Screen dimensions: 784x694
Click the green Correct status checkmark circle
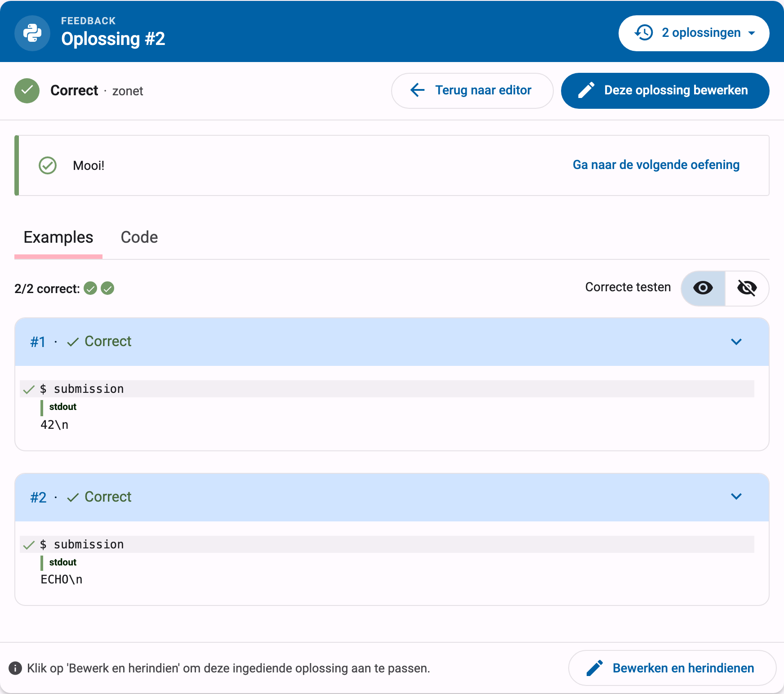(27, 91)
